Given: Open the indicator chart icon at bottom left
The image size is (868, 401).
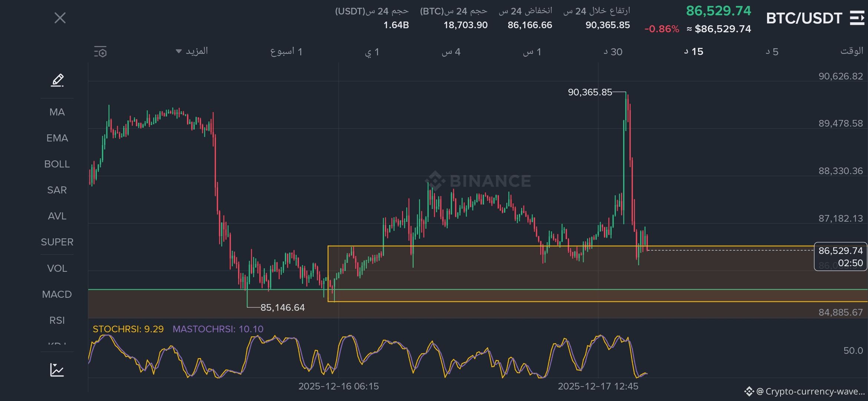Looking at the screenshot, I should [57, 370].
